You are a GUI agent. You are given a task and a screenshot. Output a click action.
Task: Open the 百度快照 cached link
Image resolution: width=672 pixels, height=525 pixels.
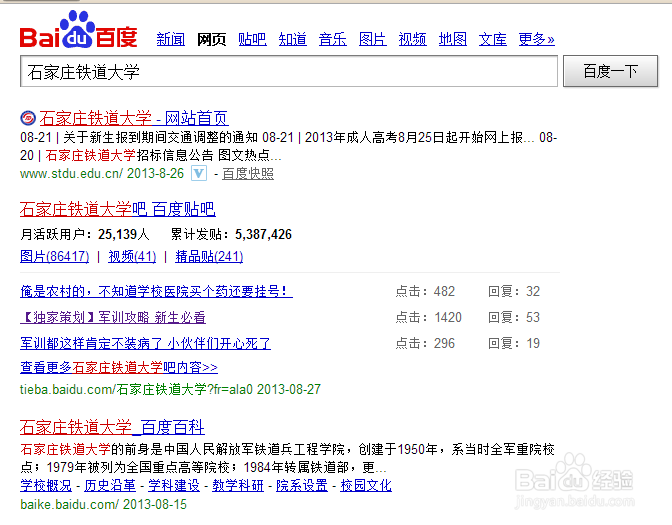[x=248, y=174]
